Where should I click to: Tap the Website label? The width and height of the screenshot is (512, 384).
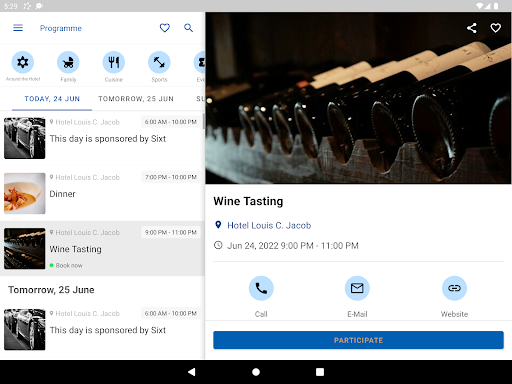tap(454, 314)
